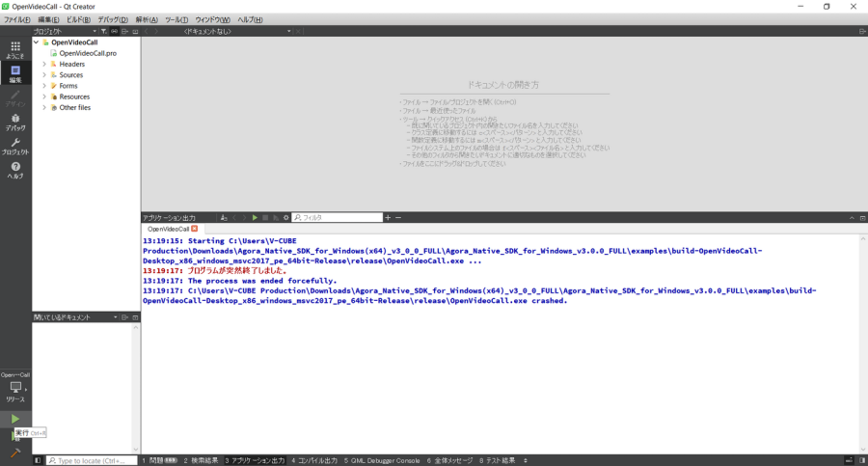Screen dimensions: 868x466
Task: Open the デザイン mode in sidebar
Action: [x=15, y=98]
